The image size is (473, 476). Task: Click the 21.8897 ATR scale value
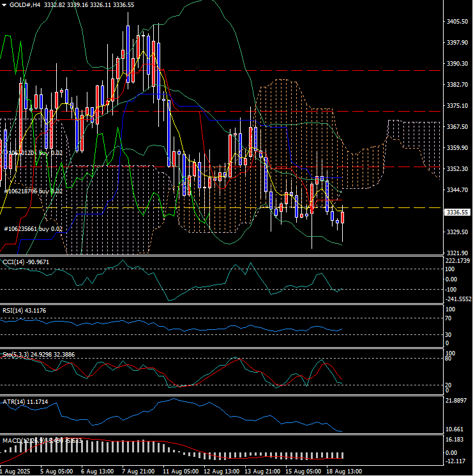click(x=456, y=401)
